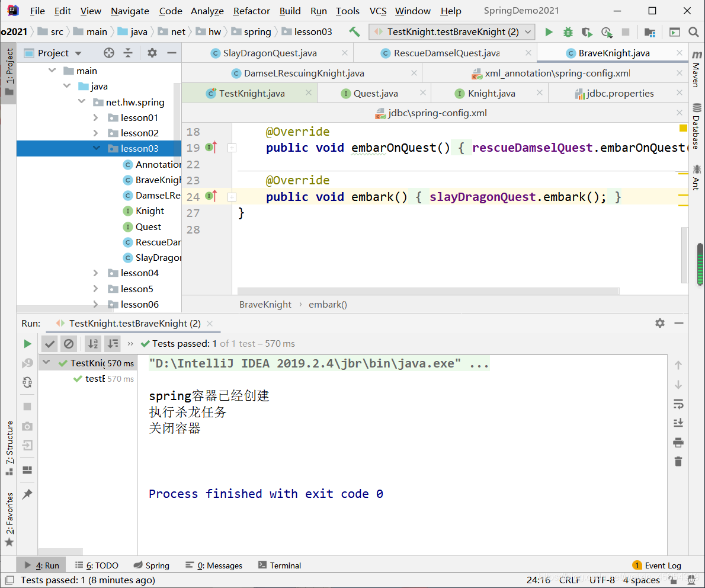
Task: Click yellow inspection indicator in editor corner
Action: point(683,128)
